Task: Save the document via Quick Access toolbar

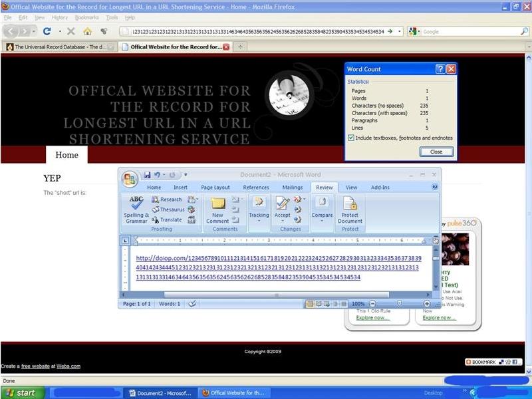Action: point(146,174)
